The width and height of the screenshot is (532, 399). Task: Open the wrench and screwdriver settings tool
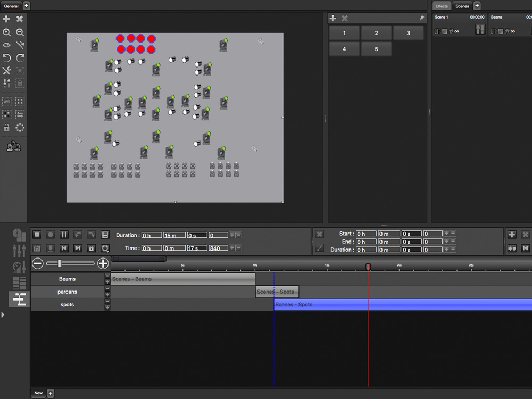6,71
